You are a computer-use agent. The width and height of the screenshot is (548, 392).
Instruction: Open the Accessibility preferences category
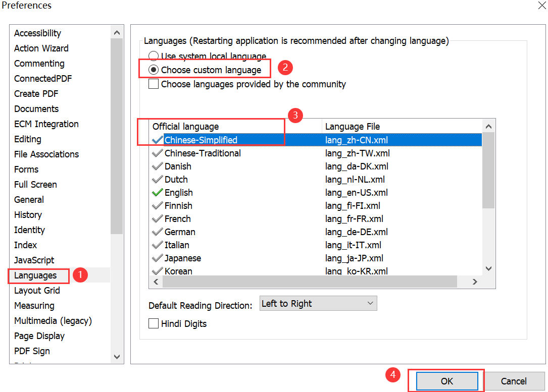click(x=37, y=33)
